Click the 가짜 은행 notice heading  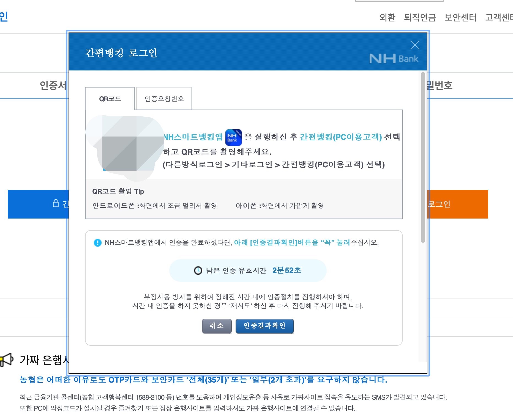tap(44, 360)
